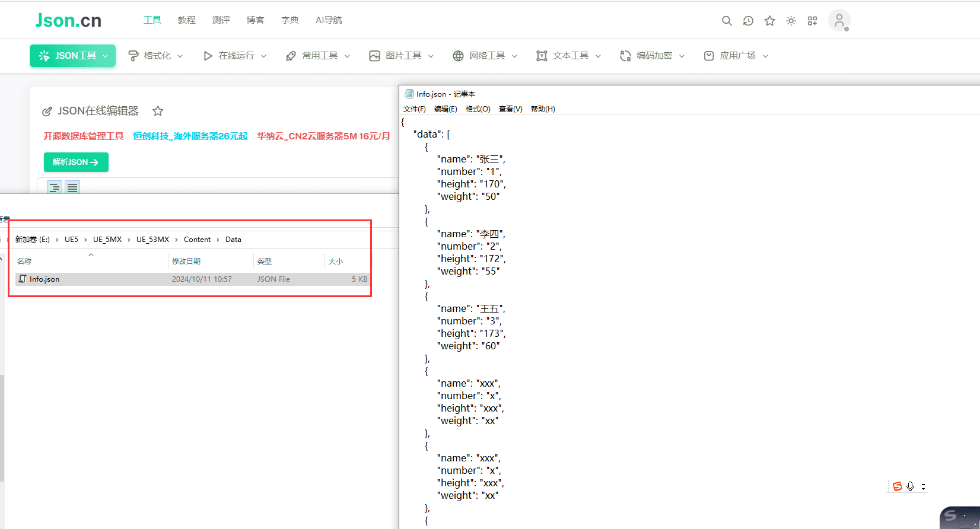Open Notepad 文件(F) menu
Viewport: 980px width, 529px height.
pos(415,109)
